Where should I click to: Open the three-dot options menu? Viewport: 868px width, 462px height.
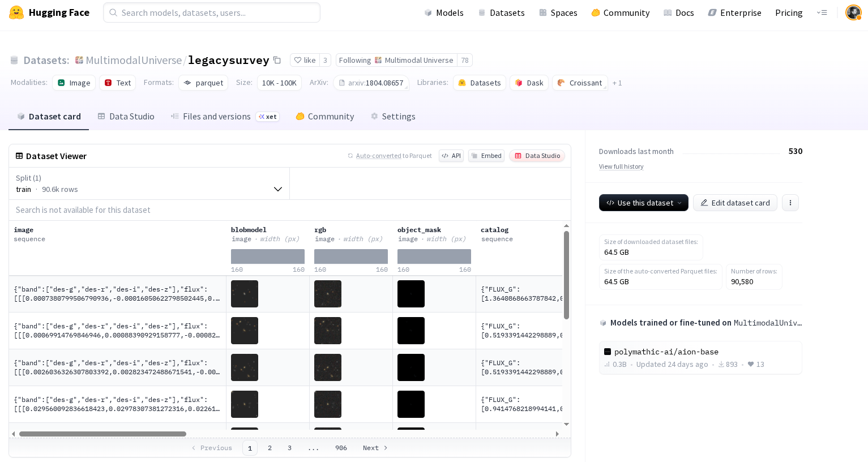click(790, 203)
